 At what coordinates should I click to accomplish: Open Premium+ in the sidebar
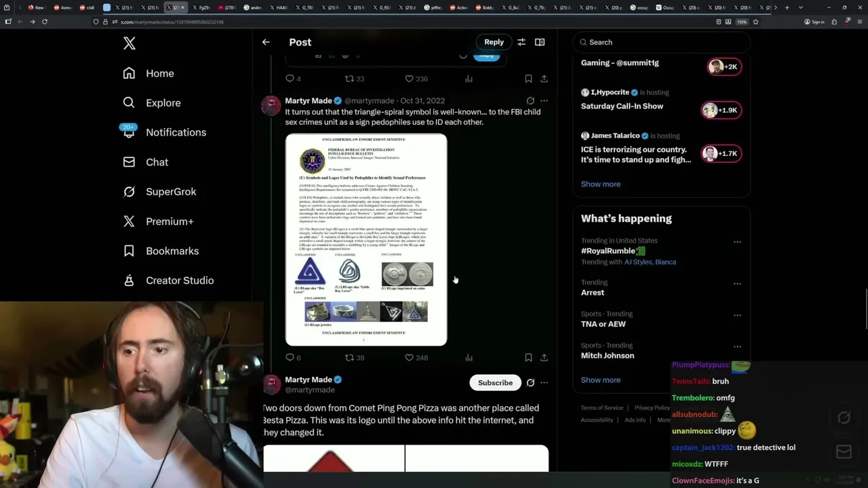pyautogui.click(x=159, y=222)
